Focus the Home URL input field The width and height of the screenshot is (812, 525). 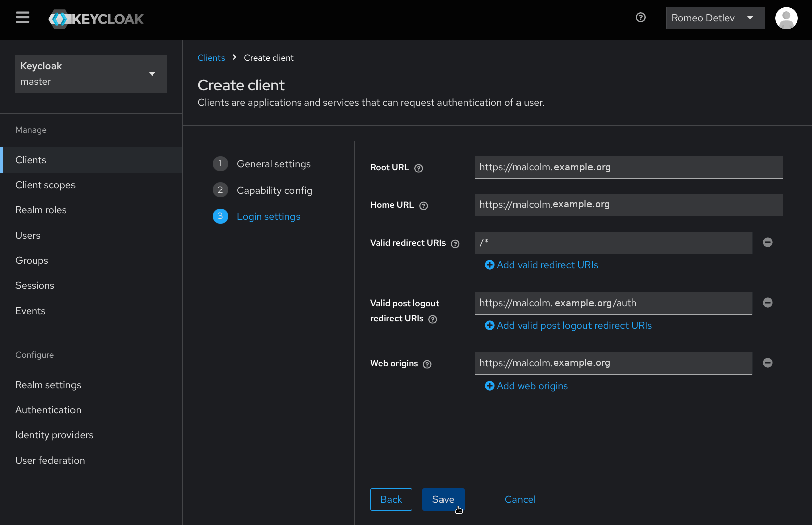pyautogui.click(x=629, y=205)
